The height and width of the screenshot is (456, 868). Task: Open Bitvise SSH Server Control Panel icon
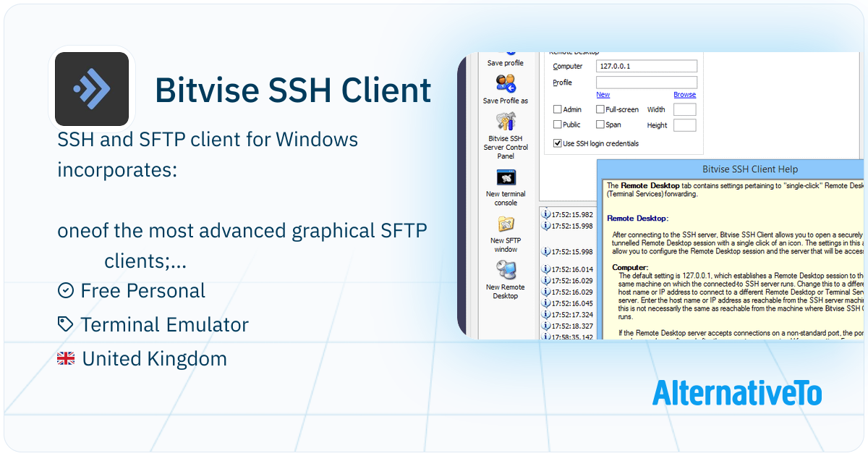click(x=506, y=121)
